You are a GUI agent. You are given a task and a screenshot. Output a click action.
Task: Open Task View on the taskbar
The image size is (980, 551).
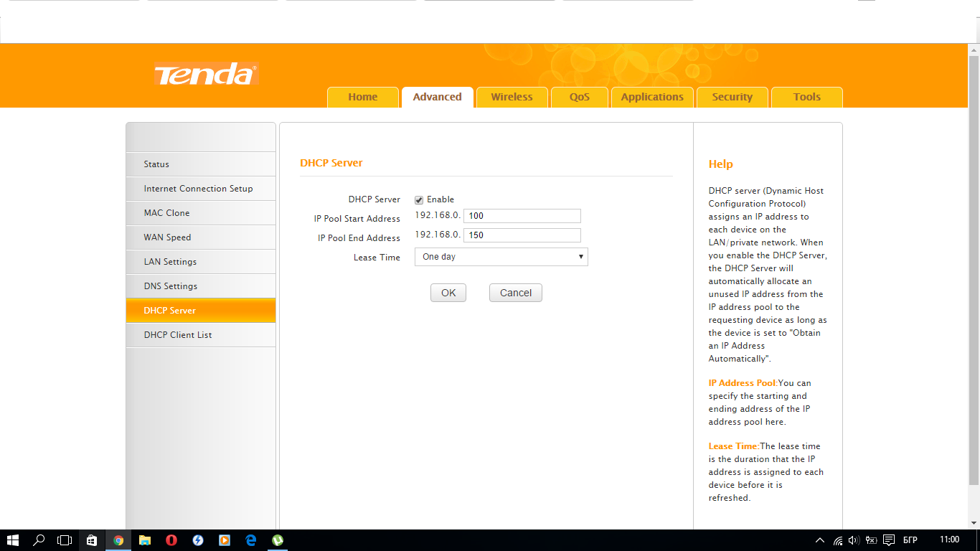65,540
